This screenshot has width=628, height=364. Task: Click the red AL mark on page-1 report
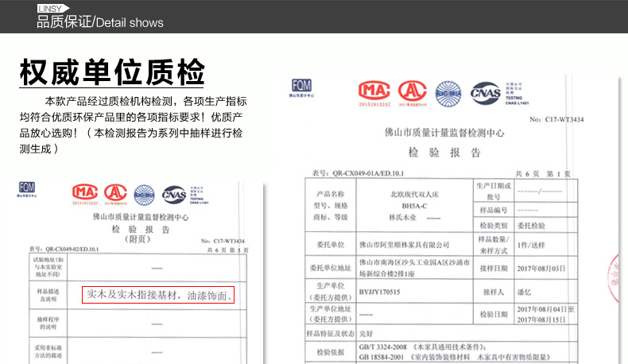[412, 93]
